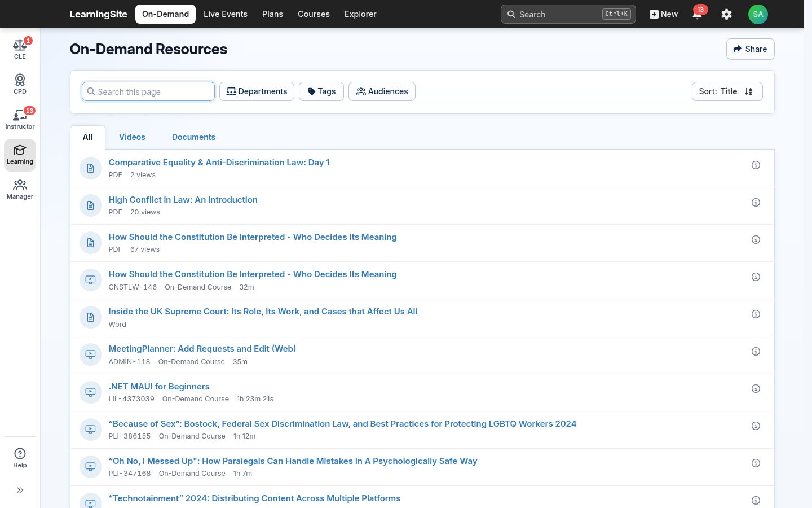Open High Conflict in Law: An Introduction

(x=183, y=200)
